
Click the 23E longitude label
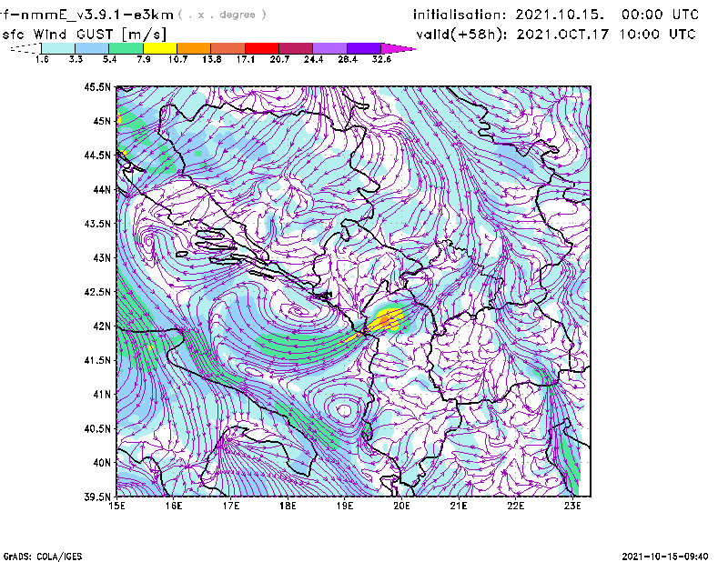point(572,506)
